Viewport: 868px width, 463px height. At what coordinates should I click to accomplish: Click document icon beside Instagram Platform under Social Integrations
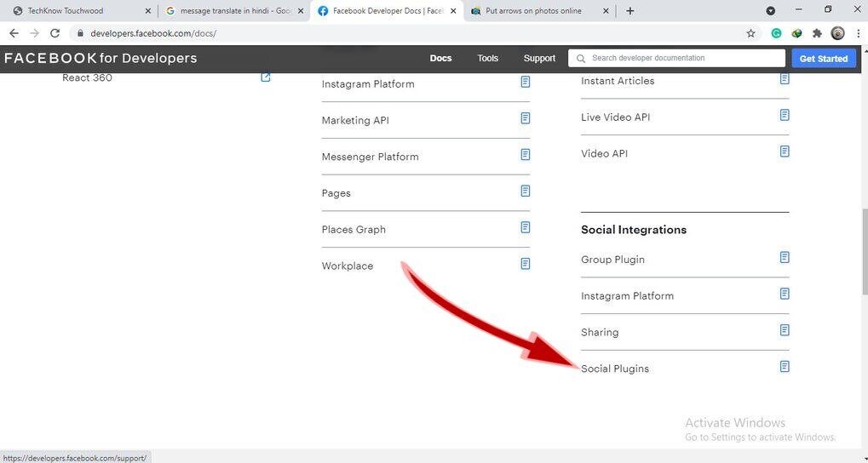785,294
